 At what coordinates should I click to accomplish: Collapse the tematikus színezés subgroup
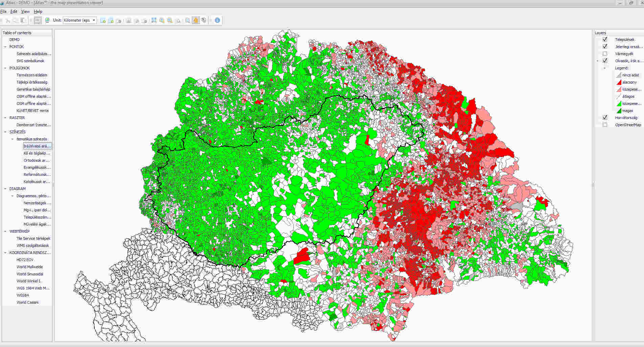tap(13, 139)
